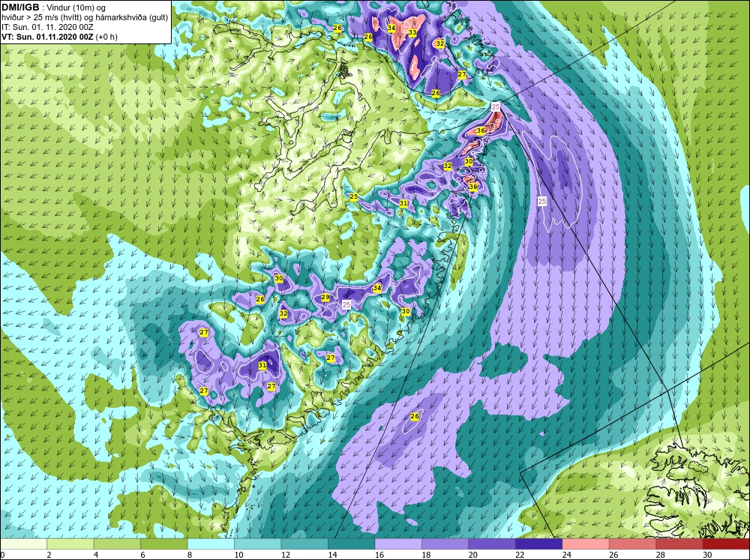Click the 8–10 m/s light cyan legend swatch
The width and height of the screenshot is (750, 560).
tap(211, 544)
